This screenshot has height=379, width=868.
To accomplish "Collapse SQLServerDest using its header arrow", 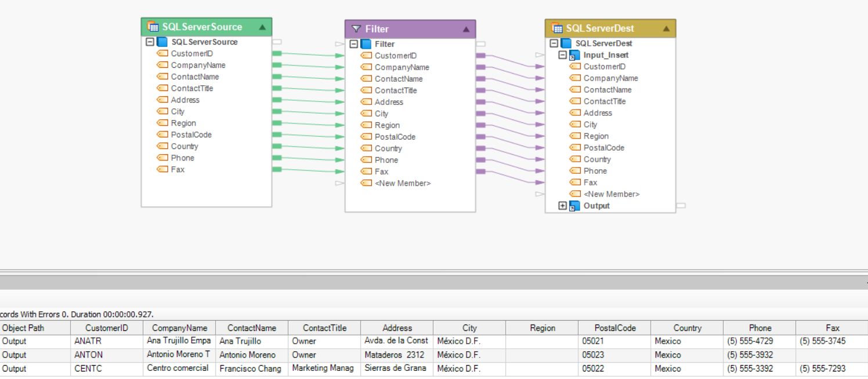I will pyautogui.click(x=667, y=27).
